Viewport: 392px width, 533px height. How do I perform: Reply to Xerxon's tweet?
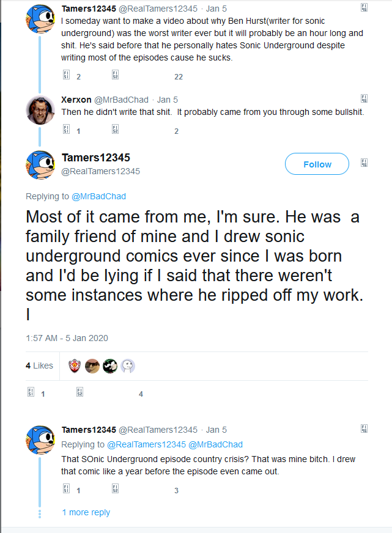click(66, 130)
